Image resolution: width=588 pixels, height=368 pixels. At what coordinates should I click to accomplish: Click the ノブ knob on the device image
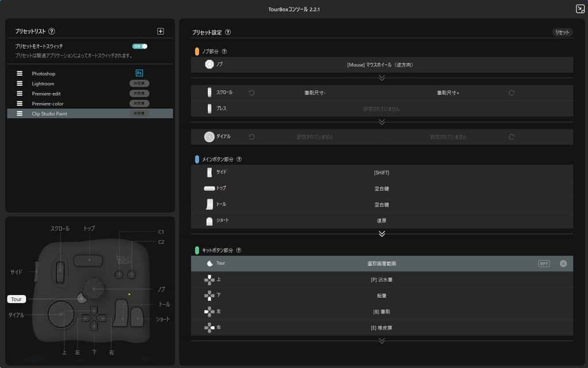93,287
